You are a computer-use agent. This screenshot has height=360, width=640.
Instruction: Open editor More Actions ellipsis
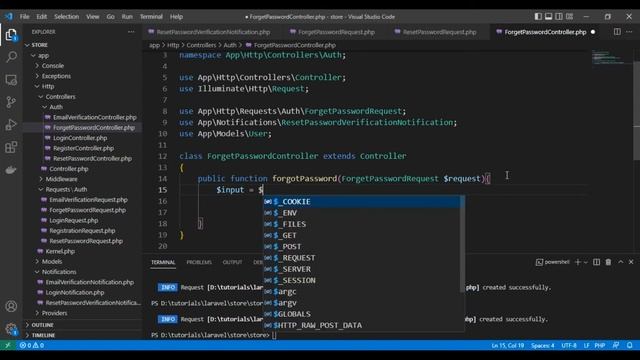coord(629,32)
